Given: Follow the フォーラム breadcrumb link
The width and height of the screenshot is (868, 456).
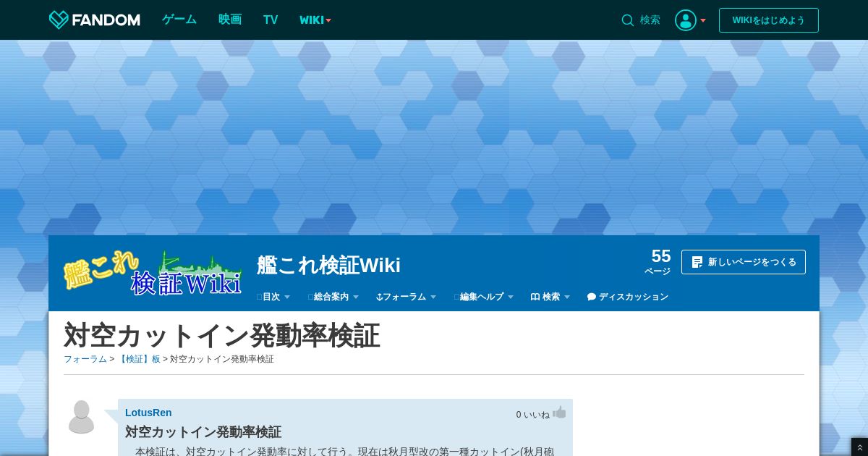Looking at the screenshot, I should point(85,359).
